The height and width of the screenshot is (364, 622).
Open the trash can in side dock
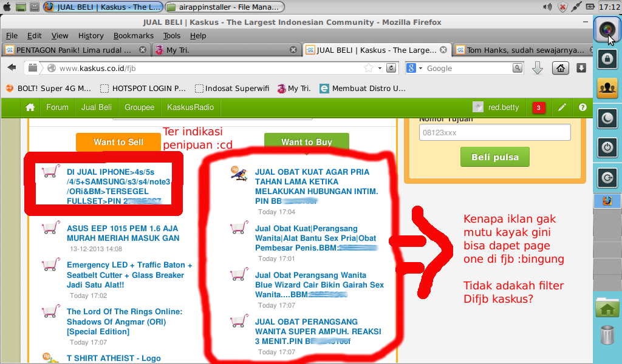[x=607, y=334]
